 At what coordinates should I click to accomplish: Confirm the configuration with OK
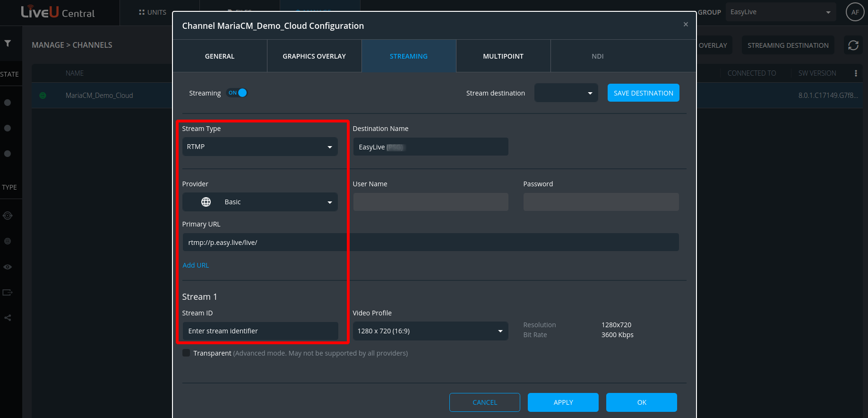(x=642, y=402)
